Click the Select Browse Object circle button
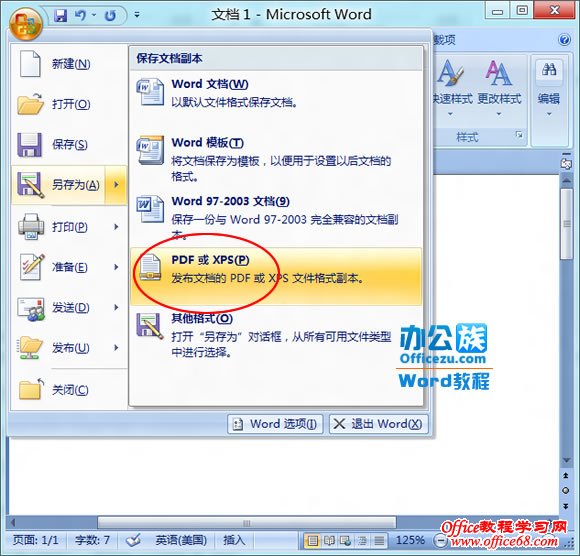580x556 pixels. [566, 491]
